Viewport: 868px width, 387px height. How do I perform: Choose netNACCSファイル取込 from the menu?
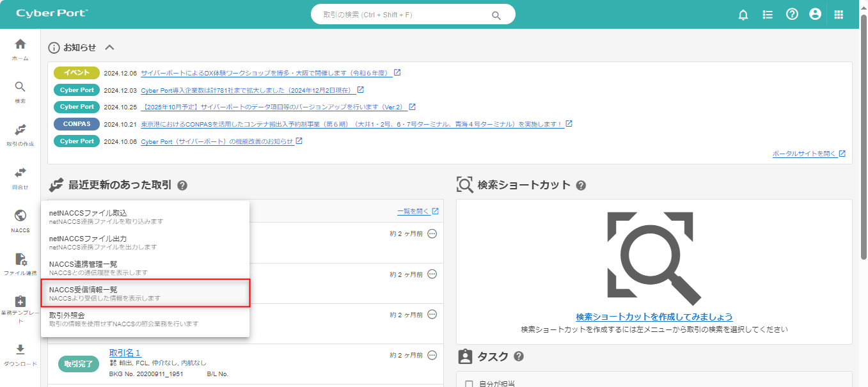pos(145,217)
